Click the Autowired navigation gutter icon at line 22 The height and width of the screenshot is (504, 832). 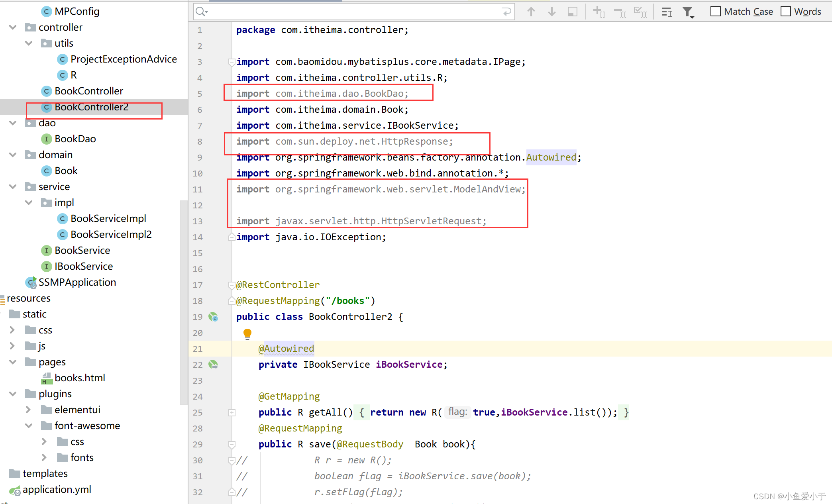214,365
